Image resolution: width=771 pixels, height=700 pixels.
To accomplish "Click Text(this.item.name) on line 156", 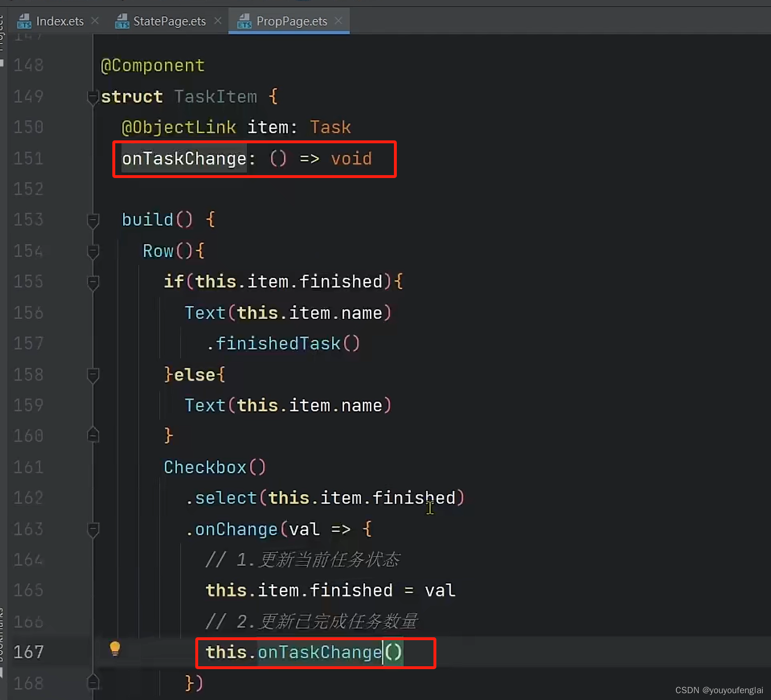I will (288, 313).
